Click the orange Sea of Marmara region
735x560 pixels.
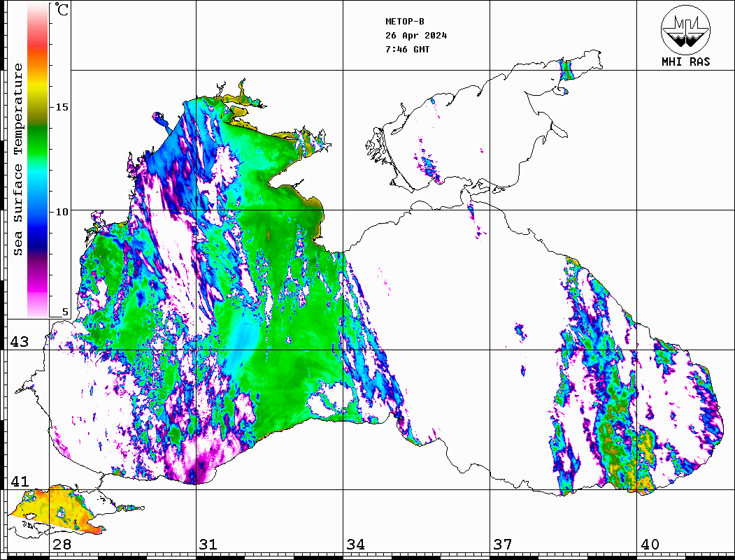click(x=56, y=508)
